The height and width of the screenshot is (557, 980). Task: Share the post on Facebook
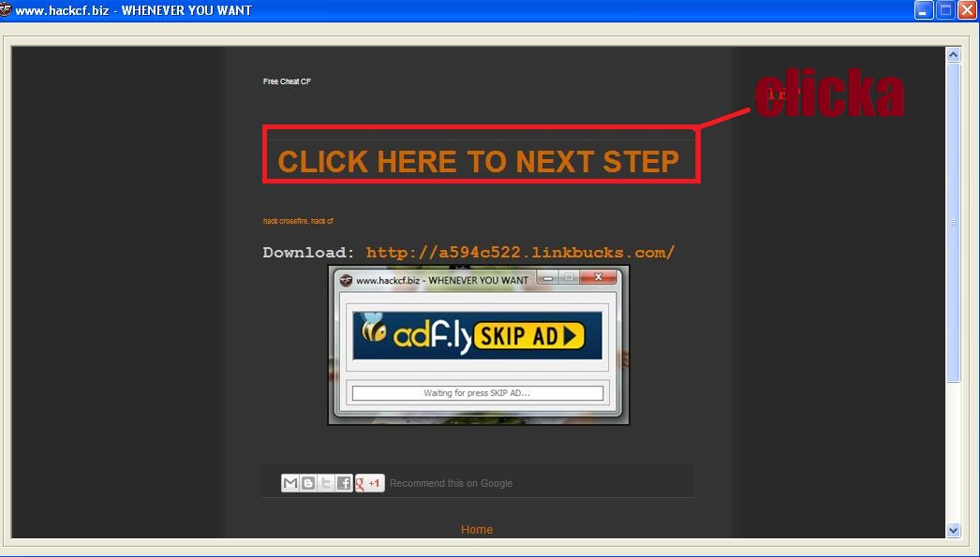click(344, 483)
